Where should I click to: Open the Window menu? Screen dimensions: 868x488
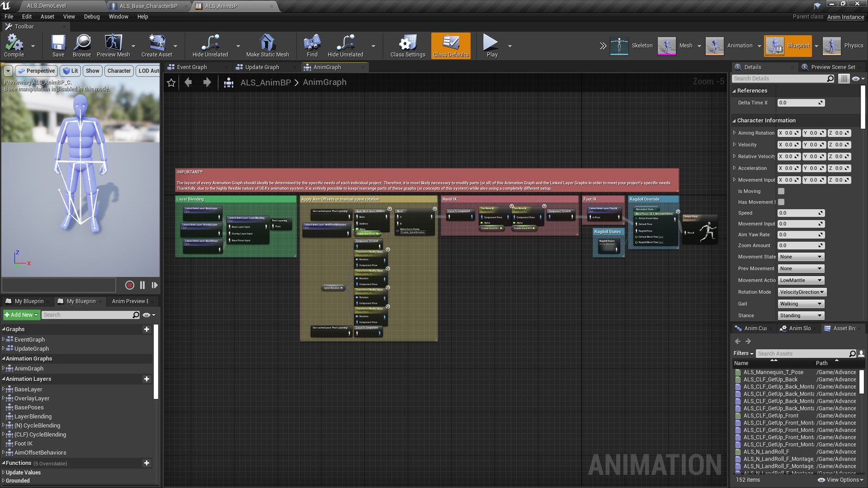[x=118, y=16]
